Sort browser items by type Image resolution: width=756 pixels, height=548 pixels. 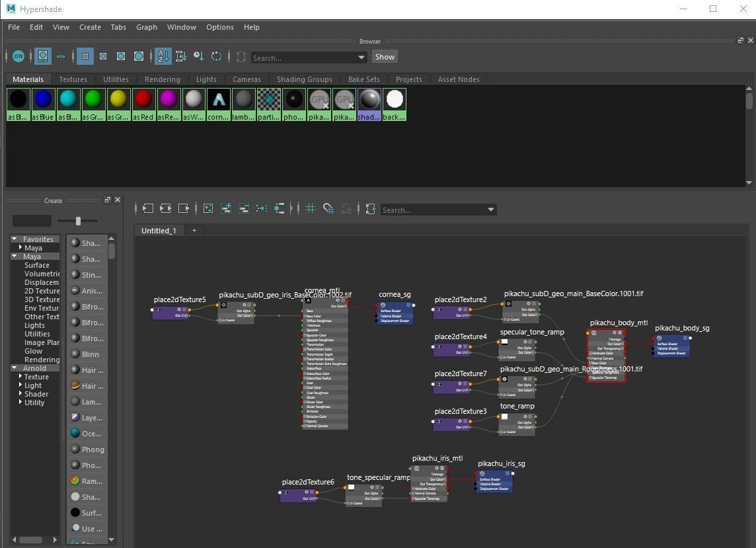[x=181, y=56]
